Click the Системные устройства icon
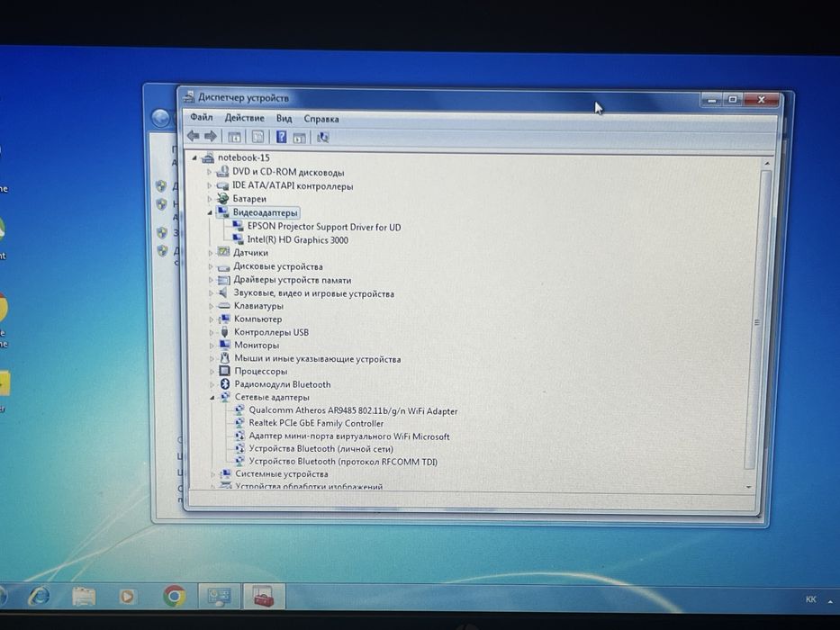 point(226,473)
